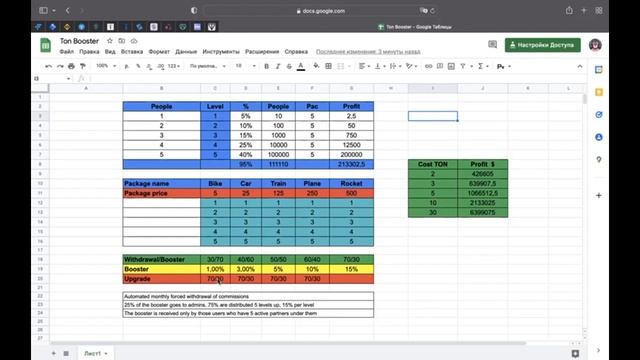Image resolution: width=640 pixels, height=360 pixels.
Task: Open name box dropdown arrow
Action: (68, 78)
